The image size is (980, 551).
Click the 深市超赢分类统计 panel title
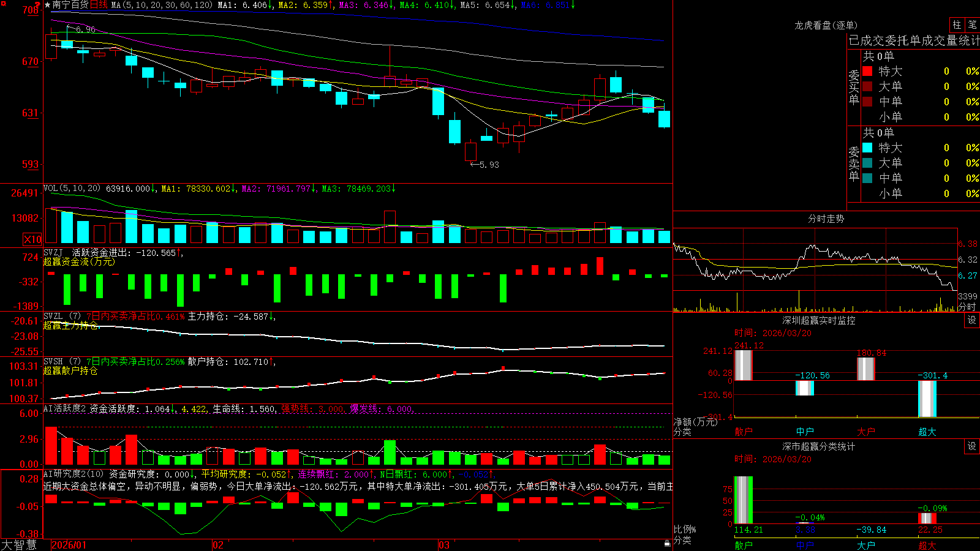click(818, 446)
